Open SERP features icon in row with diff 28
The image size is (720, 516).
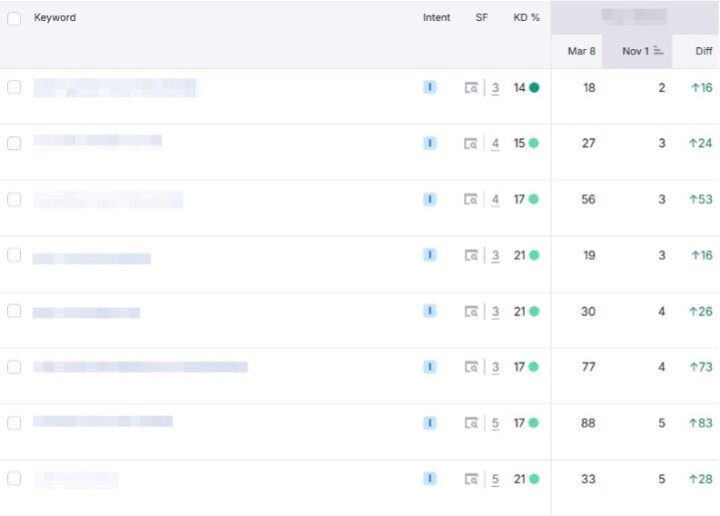(x=471, y=479)
